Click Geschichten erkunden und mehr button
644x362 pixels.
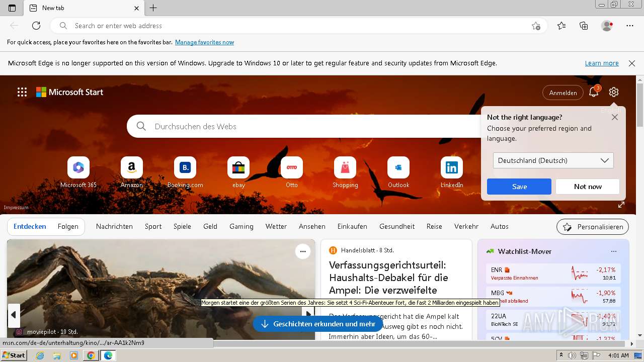click(318, 324)
